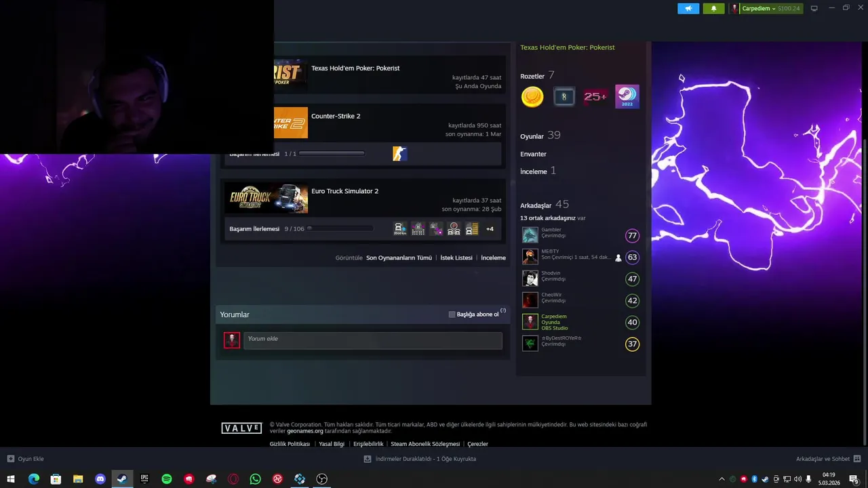View Counter-Strike 2 achievement progress bar
Screen dimensions: 868x488
pyautogui.click(x=332, y=154)
